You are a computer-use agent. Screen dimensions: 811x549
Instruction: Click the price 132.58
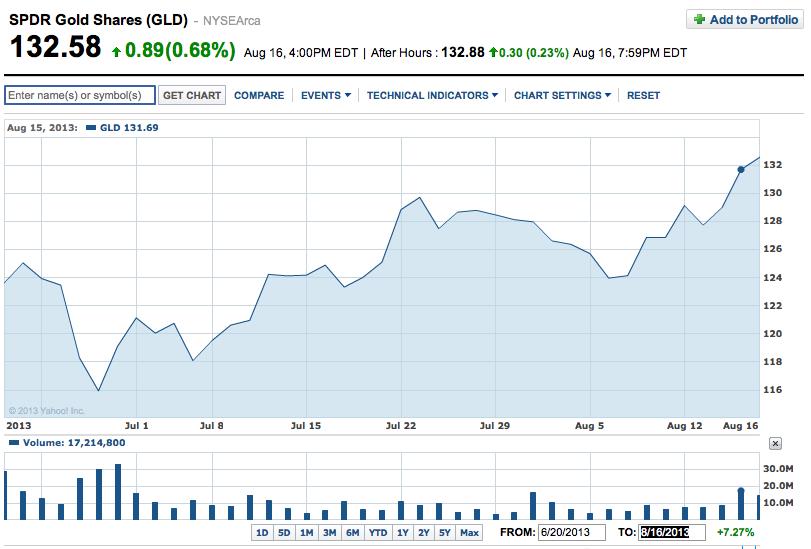pos(55,47)
